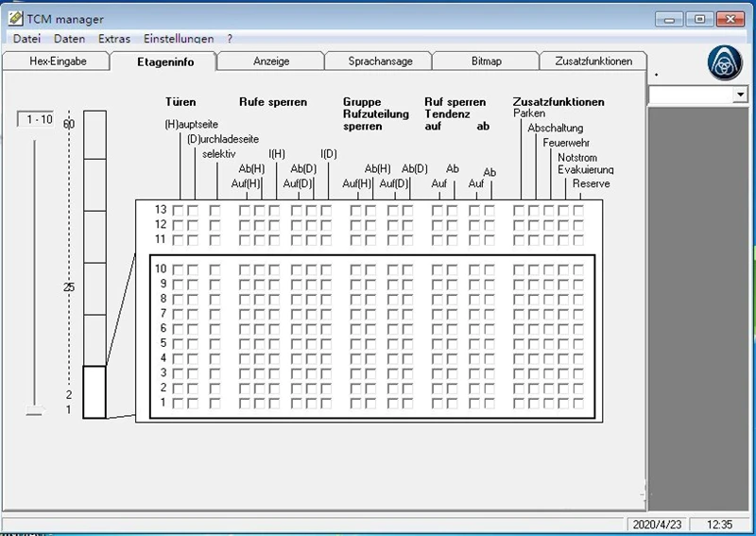The width and height of the screenshot is (756, 536).
Task: Click the 12:35 time in status bar
Action: (x=720, y=525)
